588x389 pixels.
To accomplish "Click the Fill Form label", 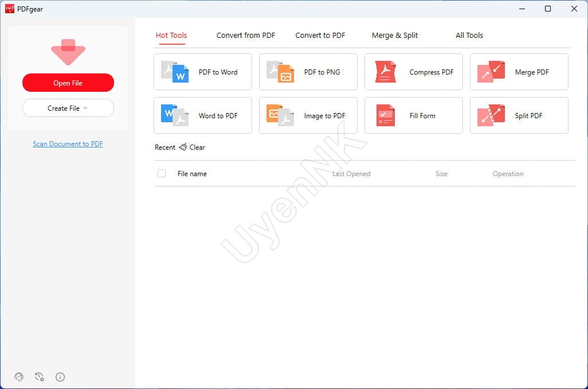I will [422, 116].
